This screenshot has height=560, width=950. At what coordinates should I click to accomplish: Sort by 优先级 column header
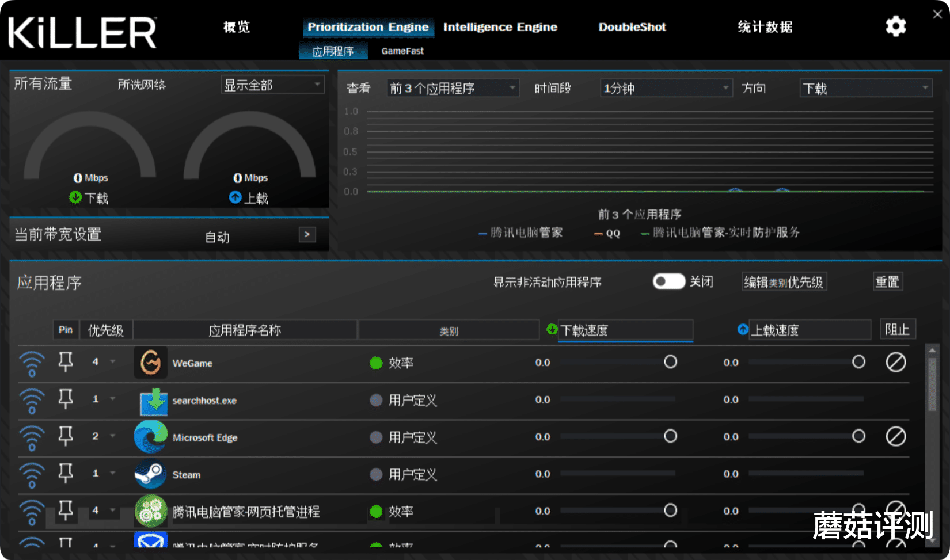[x=105, y=330]
